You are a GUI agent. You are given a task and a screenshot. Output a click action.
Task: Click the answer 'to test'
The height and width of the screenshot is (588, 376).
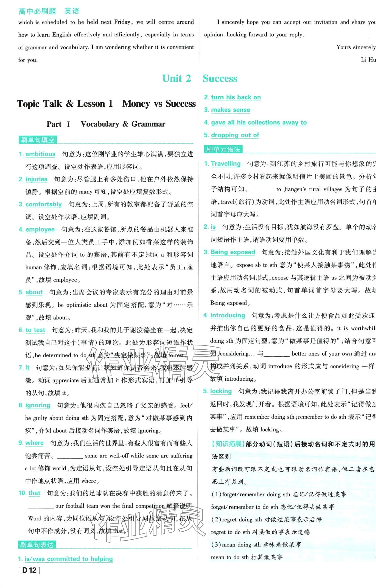[x=35, y=330]
